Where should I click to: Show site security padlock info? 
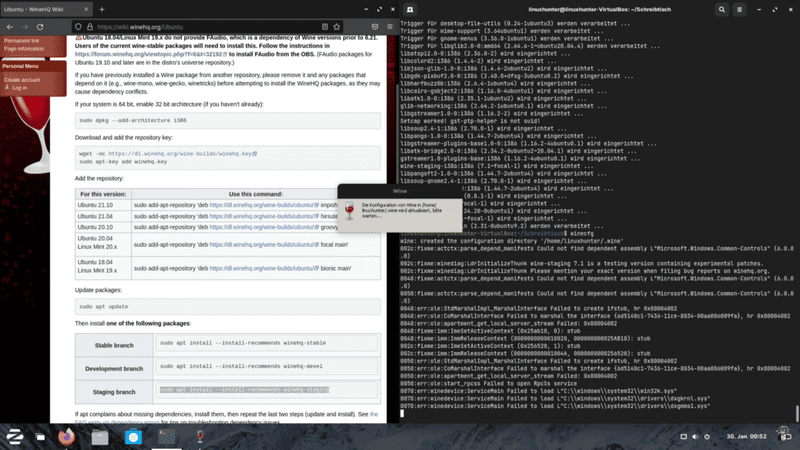pos(90,27)
